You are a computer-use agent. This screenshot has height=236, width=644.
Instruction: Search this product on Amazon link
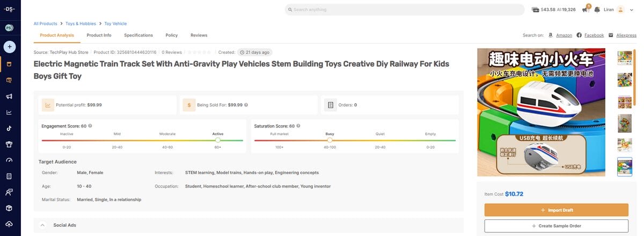[x=563, y=35]
